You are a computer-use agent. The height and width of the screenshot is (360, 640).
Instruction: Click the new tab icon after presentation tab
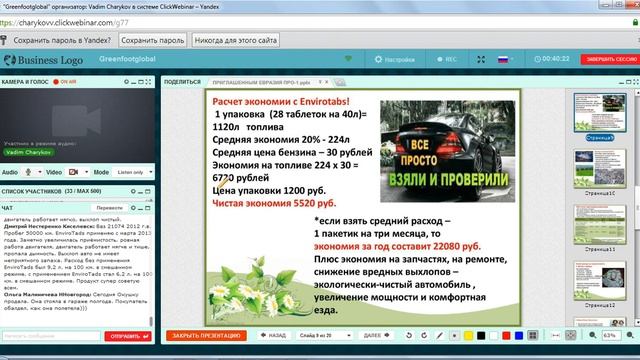(340, 82)
